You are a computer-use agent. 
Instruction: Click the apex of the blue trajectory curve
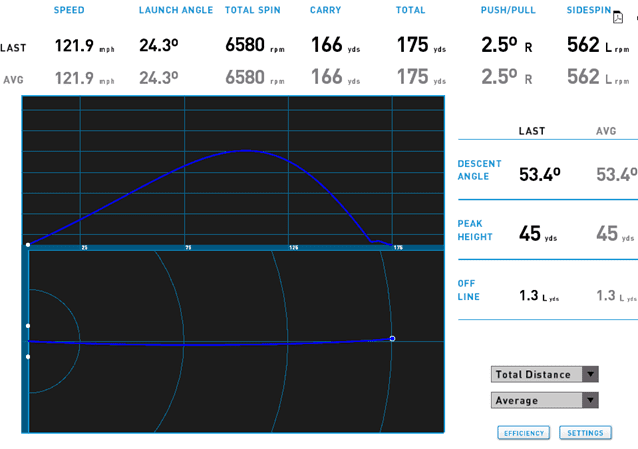(246, 150)
